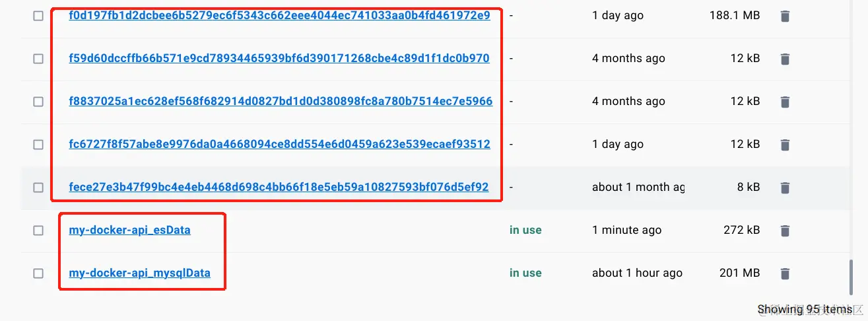Click volume link starting with fc6727f8f57abe8e
The width and height of the screenshot is (868, 321).
click(279, 144)
